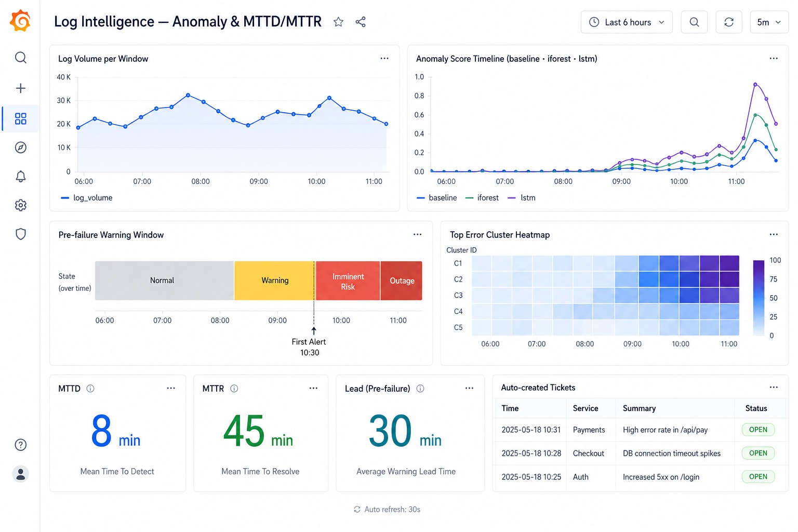798x532 pixels.
Task: Select the Normal state segment
Action: pos(165,281)
